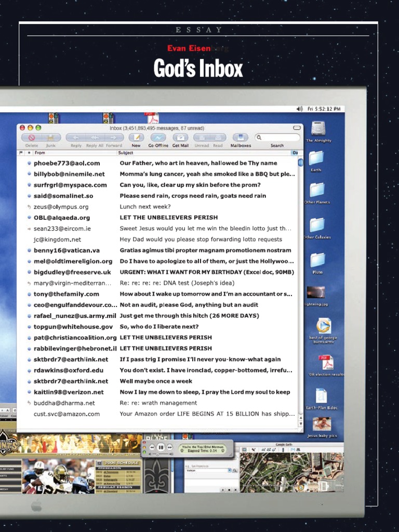Select the Earth folder on desktop
The width and height of the screenshot is (399, 532).
(316, 159)
